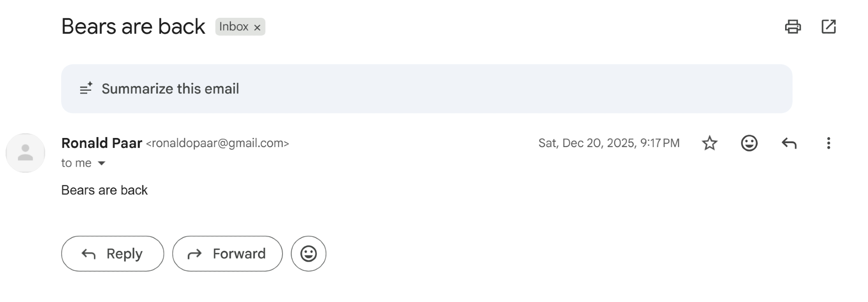
Task: Click the round emoji button beside Forward
Action: [308, 254]
